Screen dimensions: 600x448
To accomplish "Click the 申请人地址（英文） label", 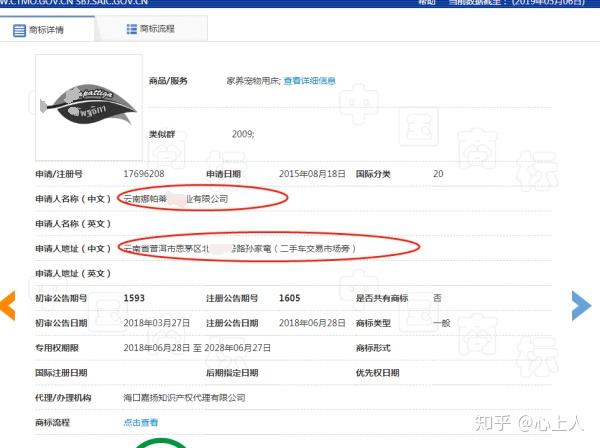I will click(73, 273).
